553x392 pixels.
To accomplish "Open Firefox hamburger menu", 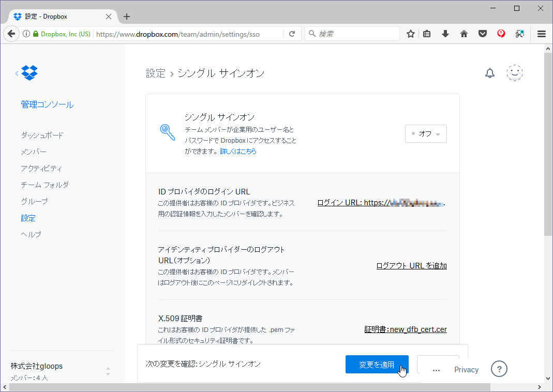I will 541,34.
